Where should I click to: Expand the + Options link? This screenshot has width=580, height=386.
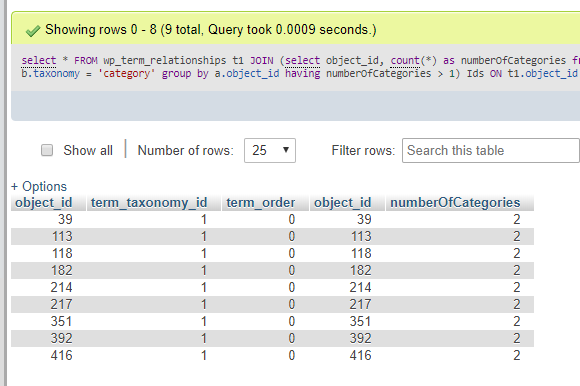(x=39, y=186)
